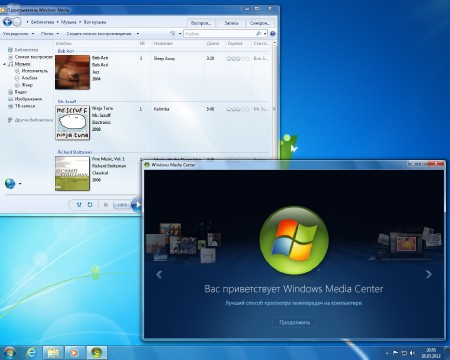450x360 pixels.
Task: Go to previous slide in Media Center
Action: 159,274
